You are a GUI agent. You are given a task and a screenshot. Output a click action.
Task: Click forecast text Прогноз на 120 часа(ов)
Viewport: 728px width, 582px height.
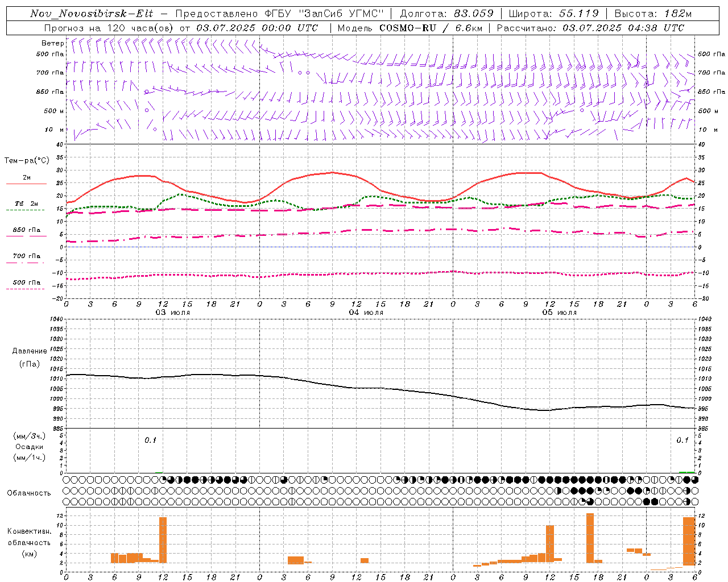click(x=109, y=28)
